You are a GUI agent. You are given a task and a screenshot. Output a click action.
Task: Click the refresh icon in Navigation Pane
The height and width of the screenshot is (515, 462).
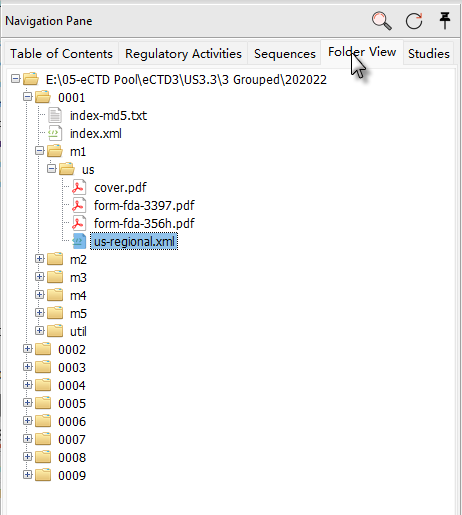(x=414, y=21)
